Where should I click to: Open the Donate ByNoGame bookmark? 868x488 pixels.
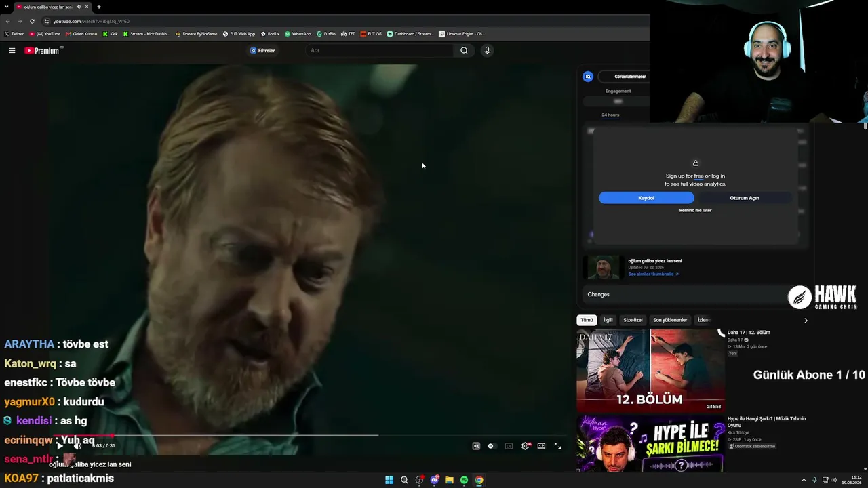pyautogui.click(x=197, y=34)
